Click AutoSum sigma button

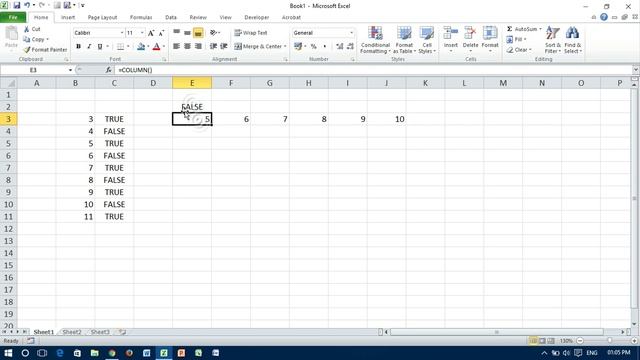(509, 29)
